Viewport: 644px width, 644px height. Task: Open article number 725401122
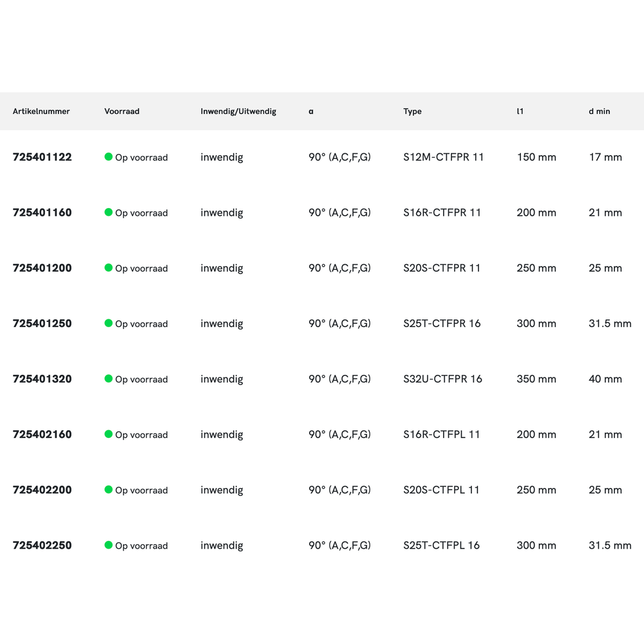(x=43, y=157)
